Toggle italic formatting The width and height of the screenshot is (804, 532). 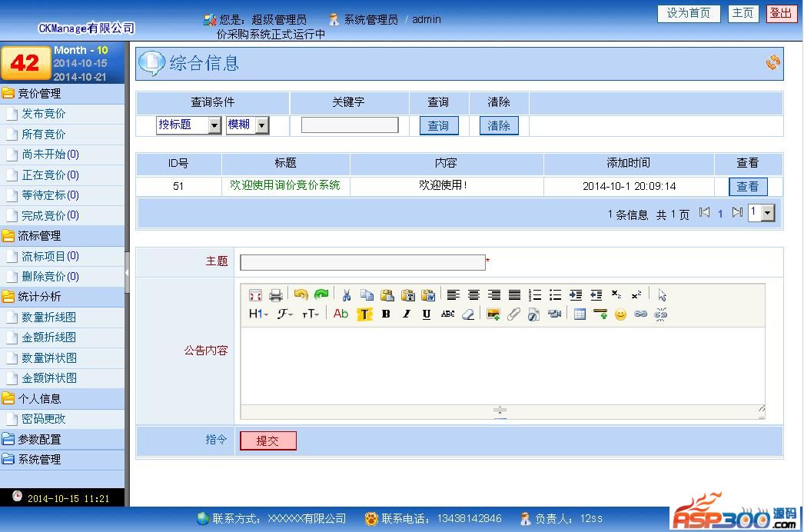407,314
